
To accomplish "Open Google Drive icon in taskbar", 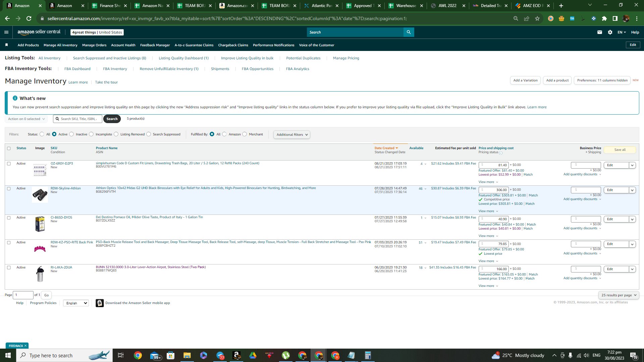I will click(253, 355).
